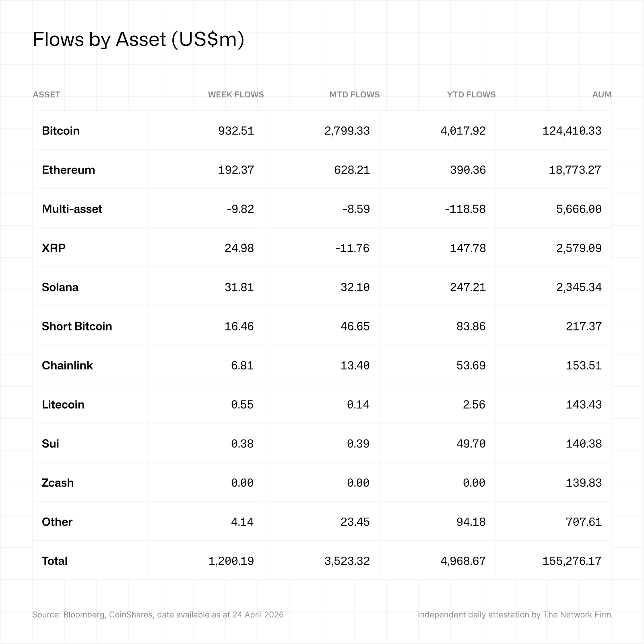Select the Chainlink asset name
This screenshot has width=644, height=644.
click(67, 365)
